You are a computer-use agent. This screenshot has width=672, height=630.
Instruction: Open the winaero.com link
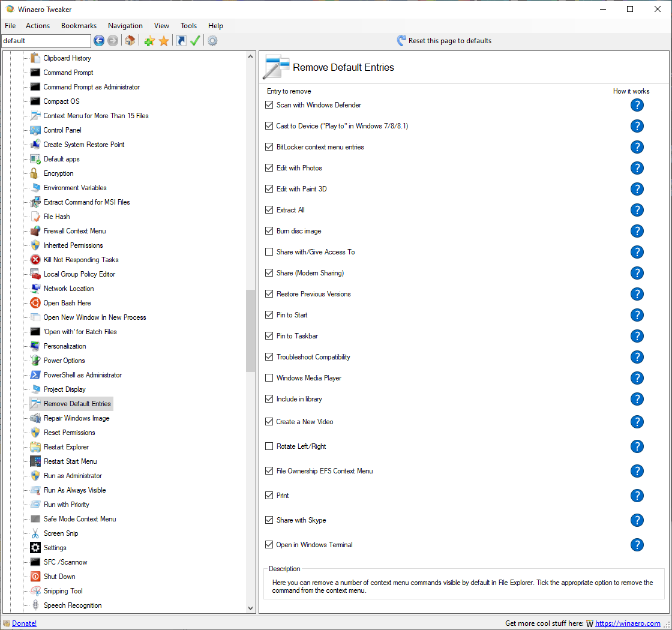click(x=628, y=623)
